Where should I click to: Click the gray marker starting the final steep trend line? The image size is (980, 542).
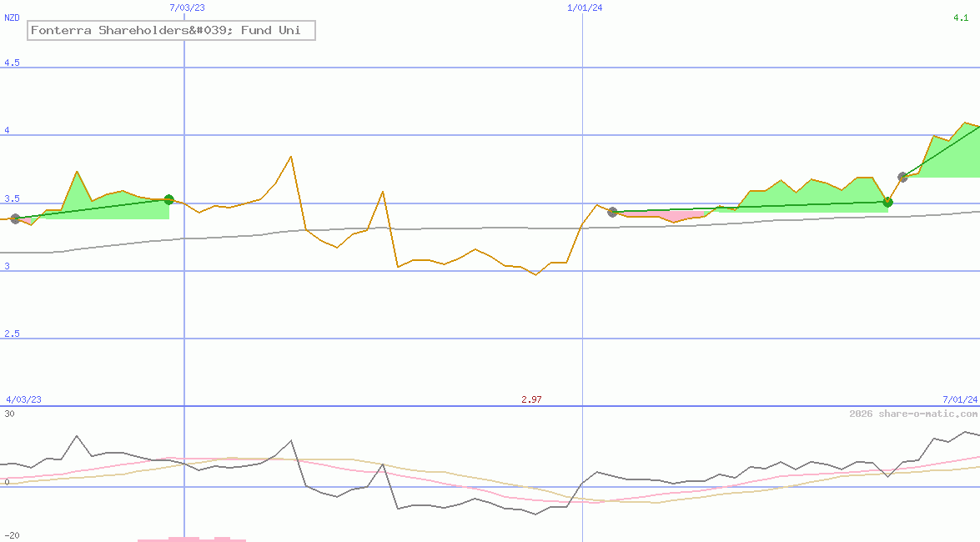(902, 177)
